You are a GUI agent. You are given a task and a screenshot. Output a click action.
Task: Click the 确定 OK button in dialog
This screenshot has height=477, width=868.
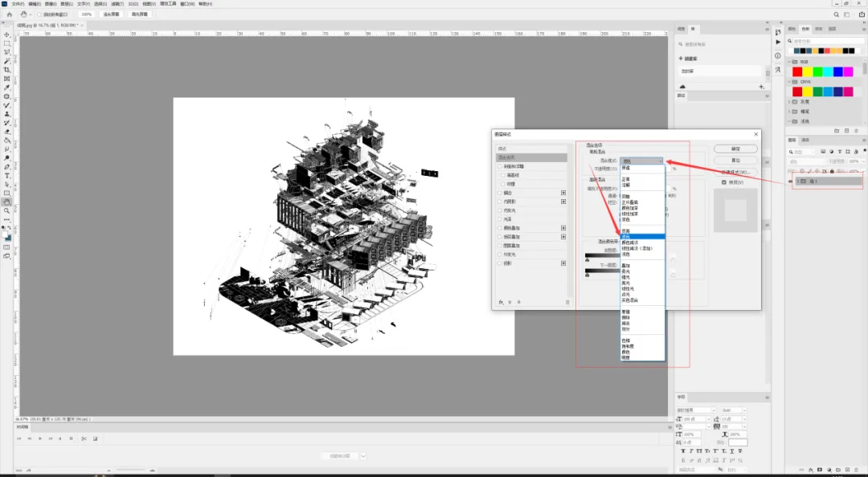click(735, 149)
